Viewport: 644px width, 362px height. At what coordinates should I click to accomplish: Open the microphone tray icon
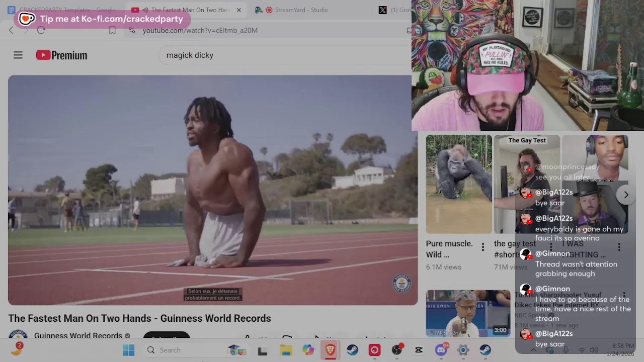click(566, 350)
